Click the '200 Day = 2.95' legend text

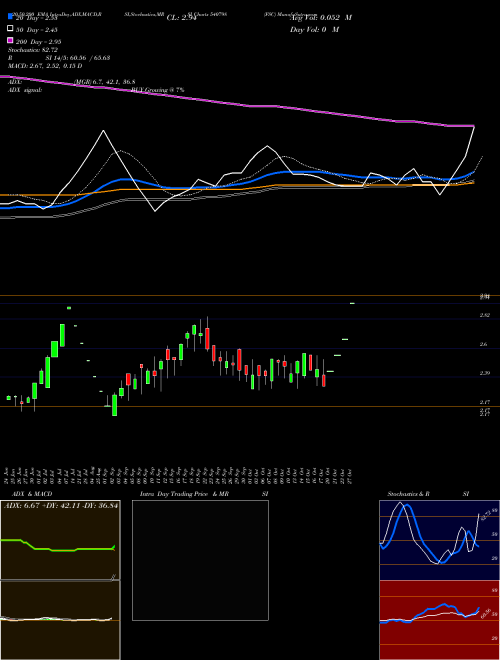[x=39, y=42]
